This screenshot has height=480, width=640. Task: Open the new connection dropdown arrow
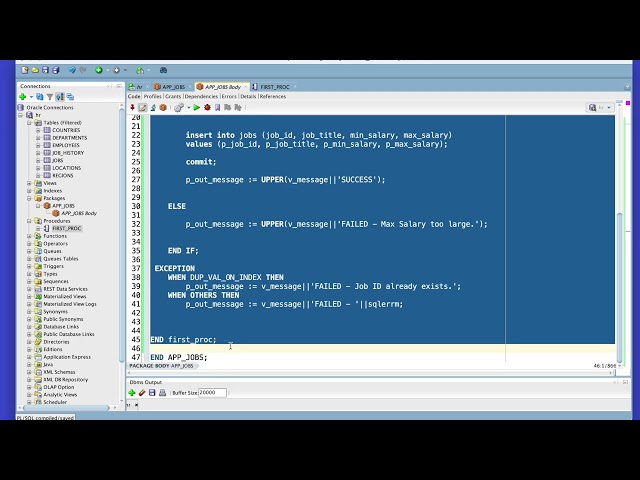point(31,97)
